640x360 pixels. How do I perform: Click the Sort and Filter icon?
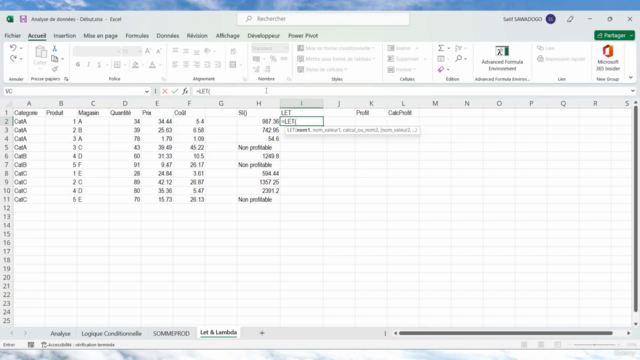[x=459, y=48]
